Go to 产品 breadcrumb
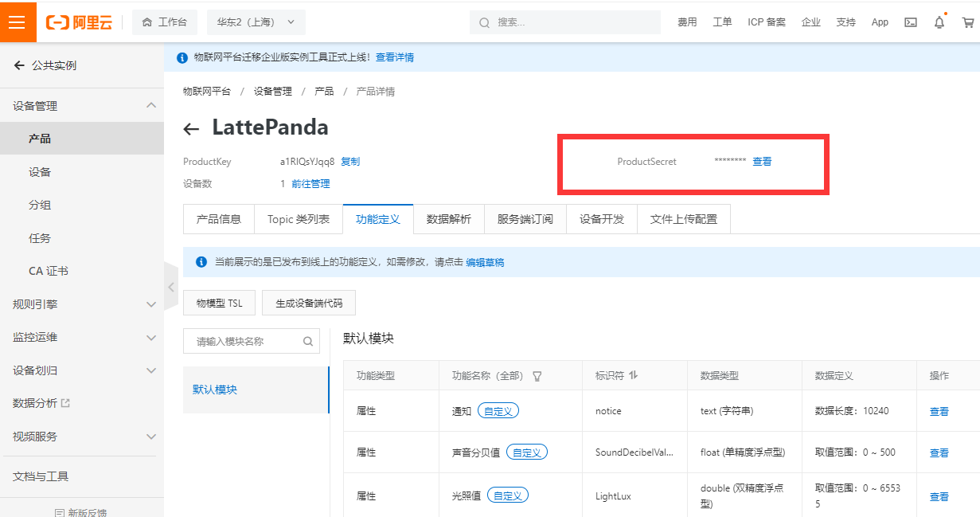Screen dimensions: 980x517 point(324,92)
